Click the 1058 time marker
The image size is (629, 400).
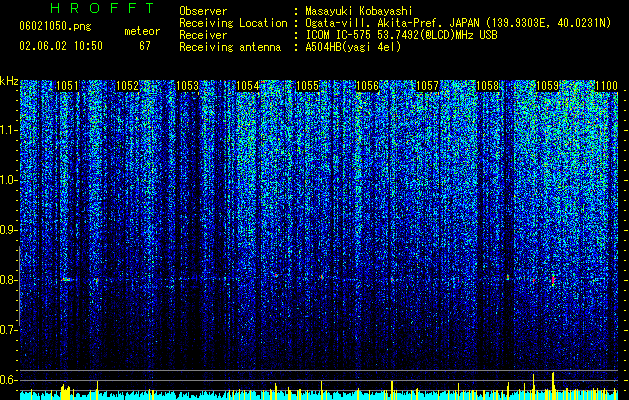tap(487, 86)
